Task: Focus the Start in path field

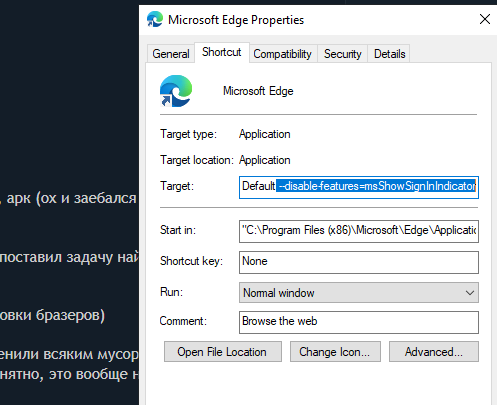Action: click(359, 231)
